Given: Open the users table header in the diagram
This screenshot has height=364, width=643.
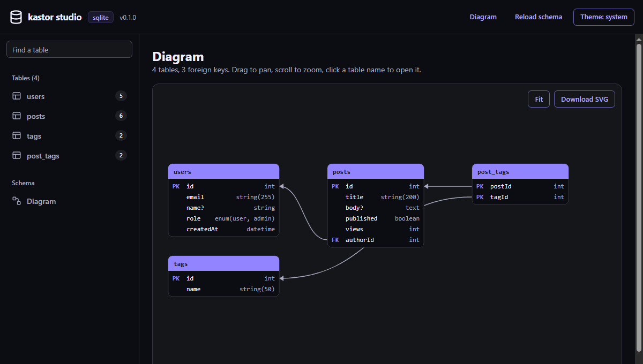Looking at the screenshot, I should (223, 171).
